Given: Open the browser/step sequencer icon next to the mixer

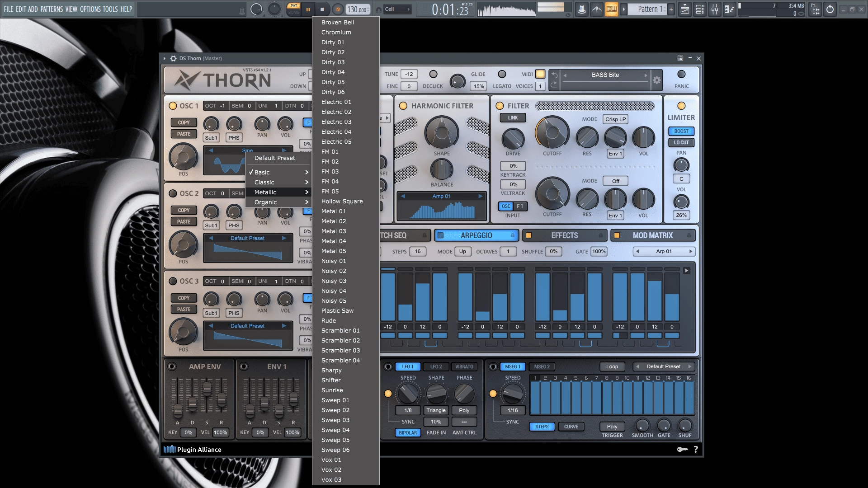Looking at the screenshot, I should tap(729, 9).
